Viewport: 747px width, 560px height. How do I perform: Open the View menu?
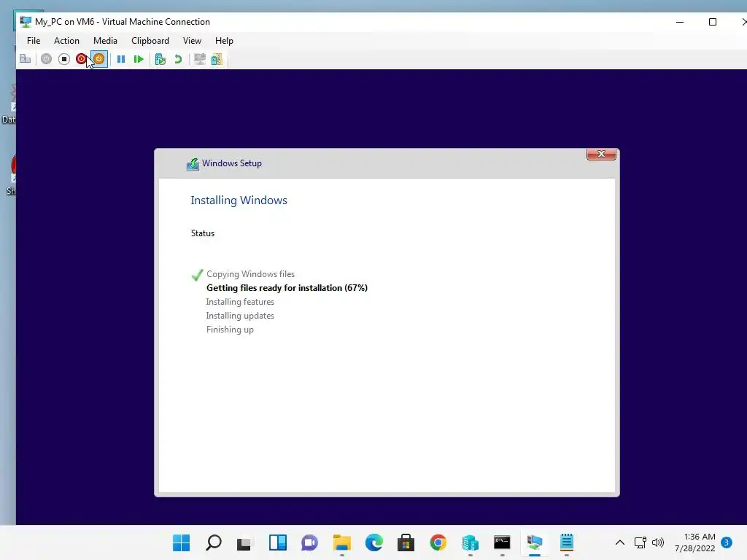pos(192,41)
